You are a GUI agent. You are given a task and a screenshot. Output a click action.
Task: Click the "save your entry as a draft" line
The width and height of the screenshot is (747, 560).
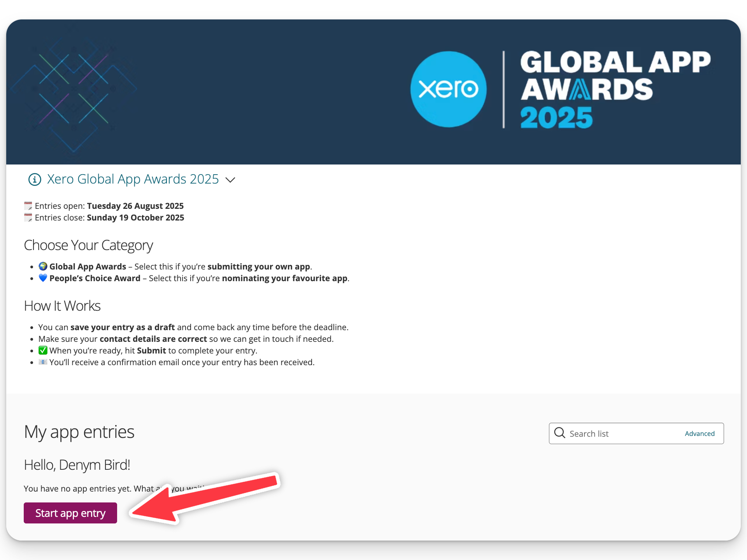tap(193, 327)
